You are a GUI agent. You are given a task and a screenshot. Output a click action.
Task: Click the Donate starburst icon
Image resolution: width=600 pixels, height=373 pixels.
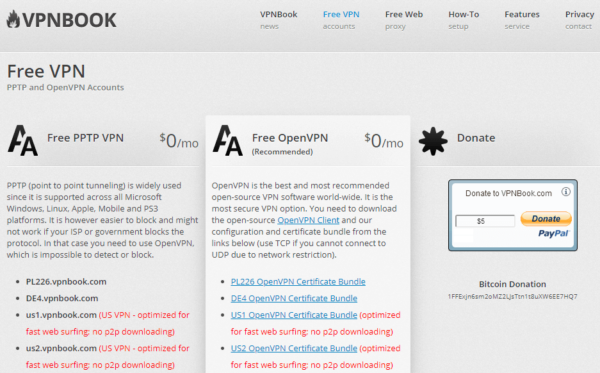(433, 141)
